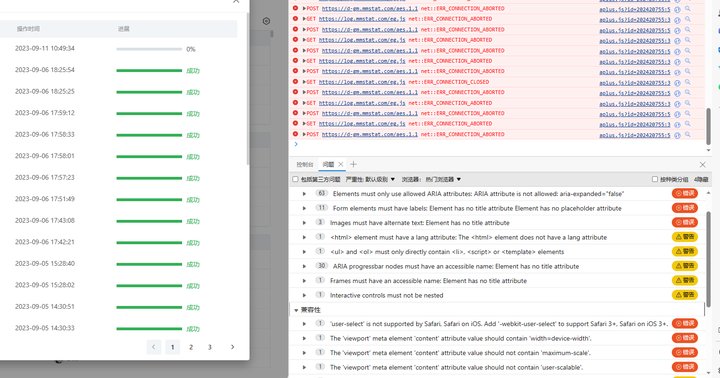The width and height of the screenshot is (720, 378).
Task: Close the DevTools drawer panel
Action: point(703,164)
